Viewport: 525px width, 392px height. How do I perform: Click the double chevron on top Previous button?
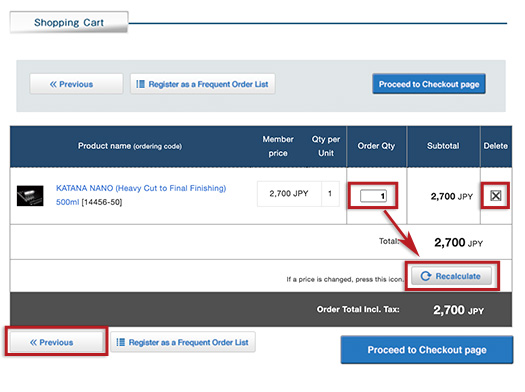pos(53,84)
